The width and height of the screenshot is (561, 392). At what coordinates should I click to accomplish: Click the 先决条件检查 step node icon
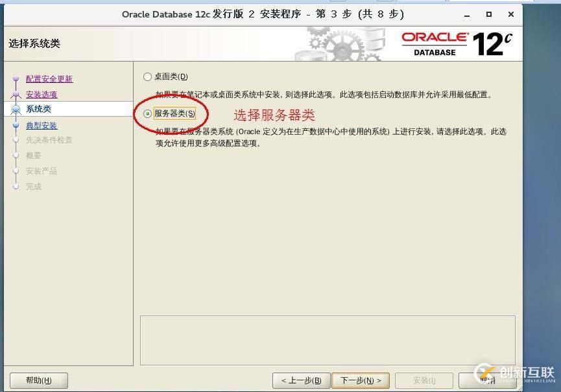click(x=14, y=140)
